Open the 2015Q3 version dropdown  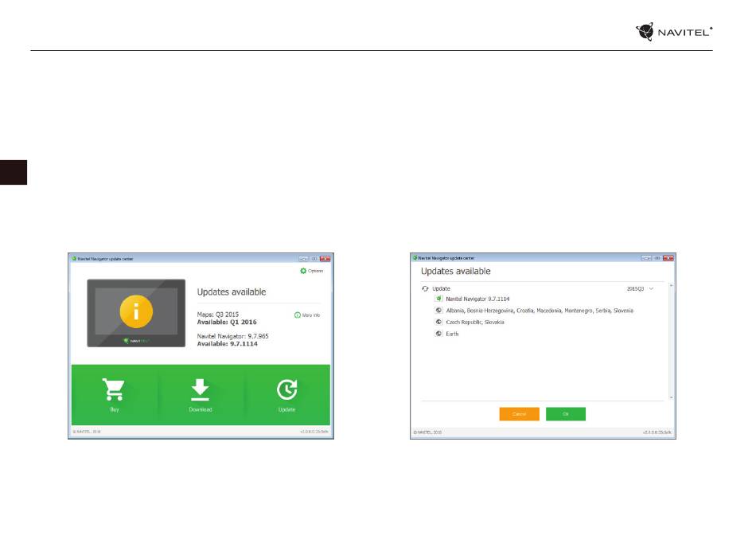(641, 288)
